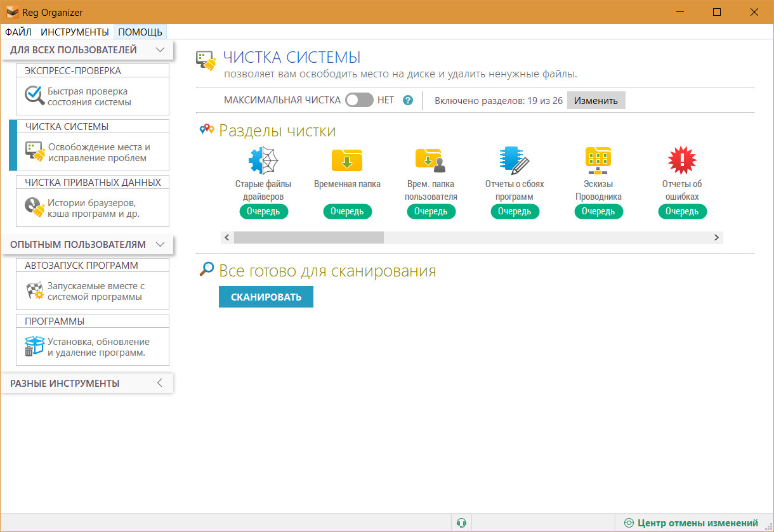The image size is (774, 532).
Task: Toggle Очередь badge under Временная папка
Action: (347, 211)
